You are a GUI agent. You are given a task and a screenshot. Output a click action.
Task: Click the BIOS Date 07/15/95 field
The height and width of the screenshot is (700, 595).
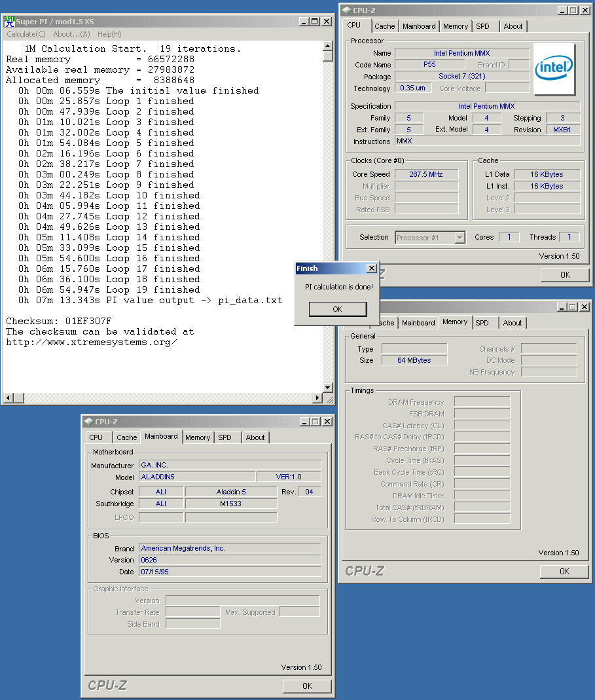(x=230, y=572)
